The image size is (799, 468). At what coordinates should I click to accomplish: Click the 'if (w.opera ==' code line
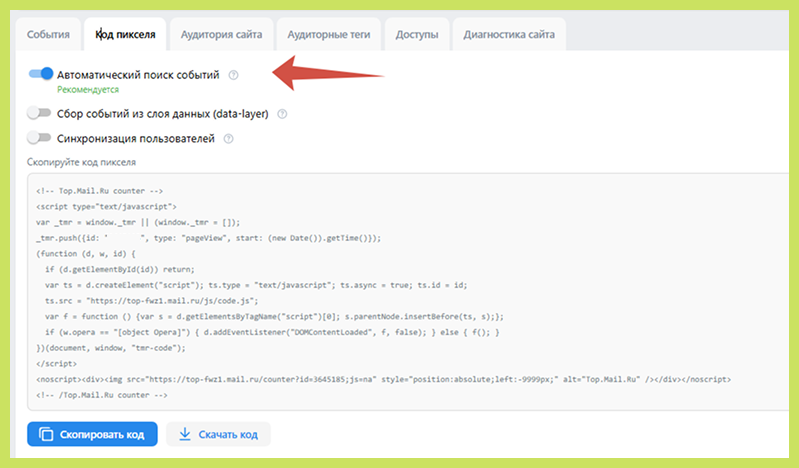click(x=272, y=332)
